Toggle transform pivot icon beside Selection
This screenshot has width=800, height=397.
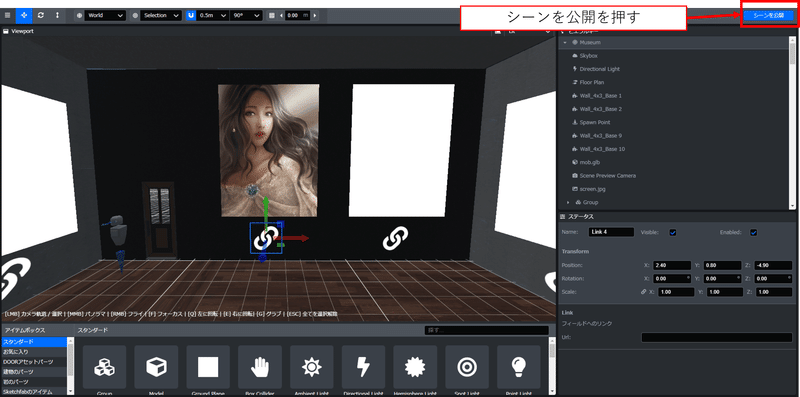click(135, 15)
